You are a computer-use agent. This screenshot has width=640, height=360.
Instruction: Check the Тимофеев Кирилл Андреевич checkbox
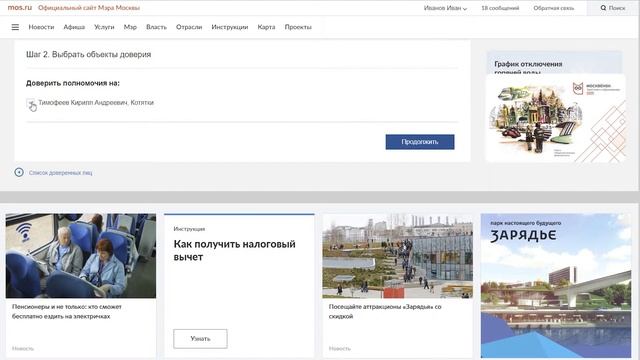(30, 103)
